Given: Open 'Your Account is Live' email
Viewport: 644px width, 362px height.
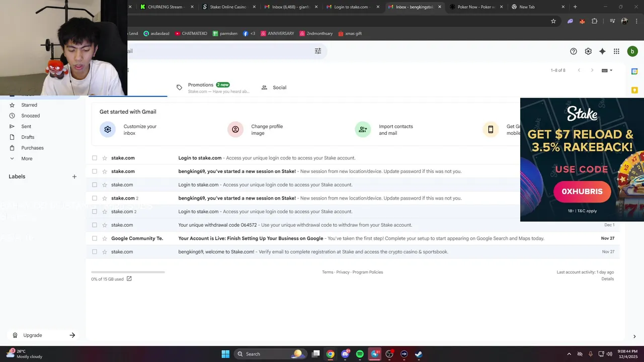Looking at the screenshot, I should point(354,238).
